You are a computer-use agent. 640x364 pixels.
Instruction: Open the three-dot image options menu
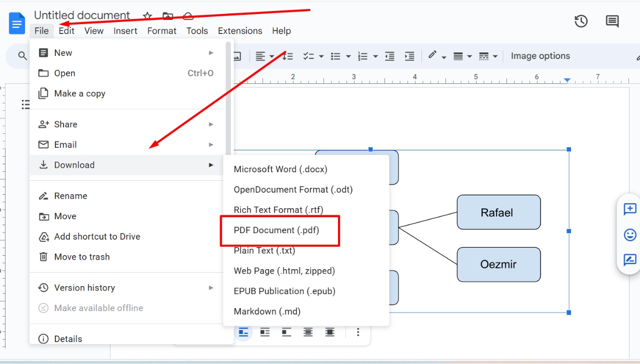coord(358,332)
